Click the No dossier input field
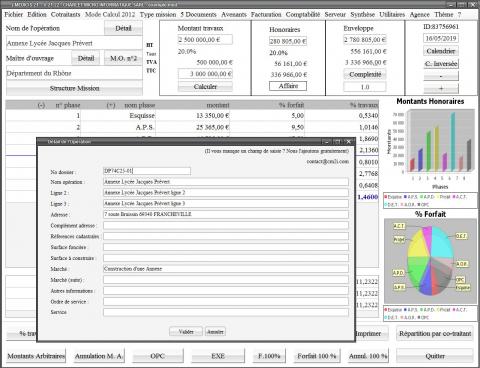This screenshot has width=480, height=368. click(x=147, y=171)
